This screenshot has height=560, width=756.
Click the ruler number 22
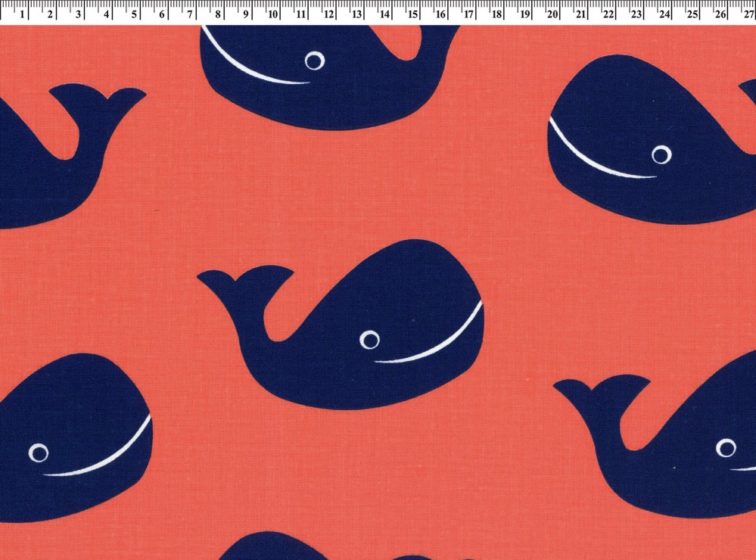[x=608, y=14]
